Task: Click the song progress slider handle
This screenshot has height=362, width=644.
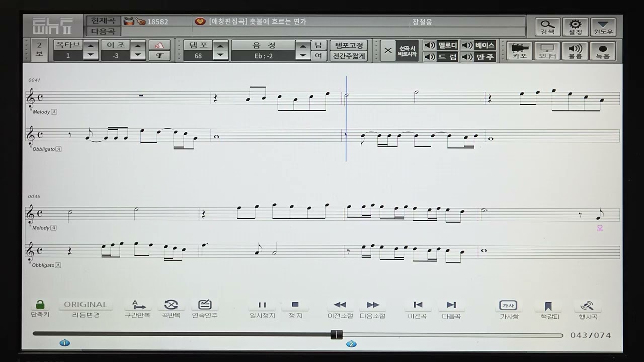Action: [x=336, y=335]
